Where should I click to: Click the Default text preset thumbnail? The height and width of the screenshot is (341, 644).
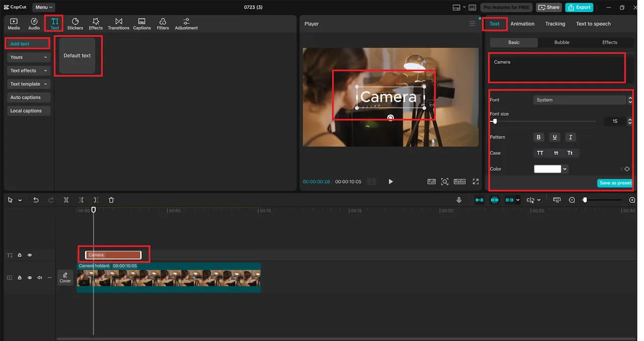click(77, 56)
